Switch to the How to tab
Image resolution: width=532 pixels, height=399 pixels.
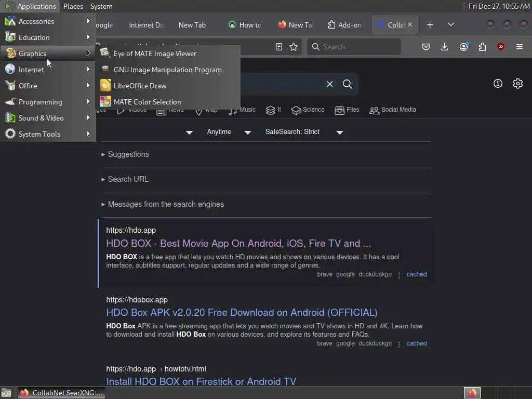pyautogui.click(x=245, y=25)
